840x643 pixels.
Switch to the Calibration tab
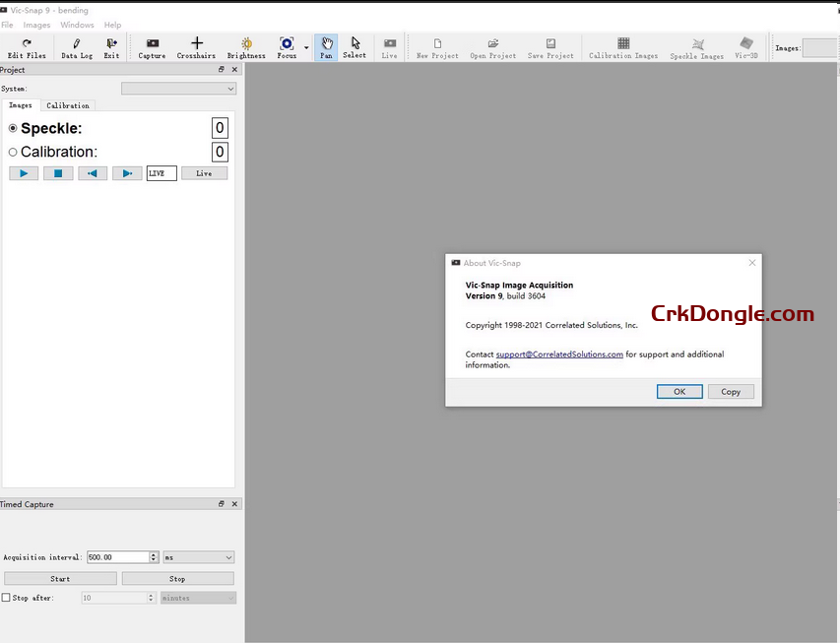tap(68, 105)
